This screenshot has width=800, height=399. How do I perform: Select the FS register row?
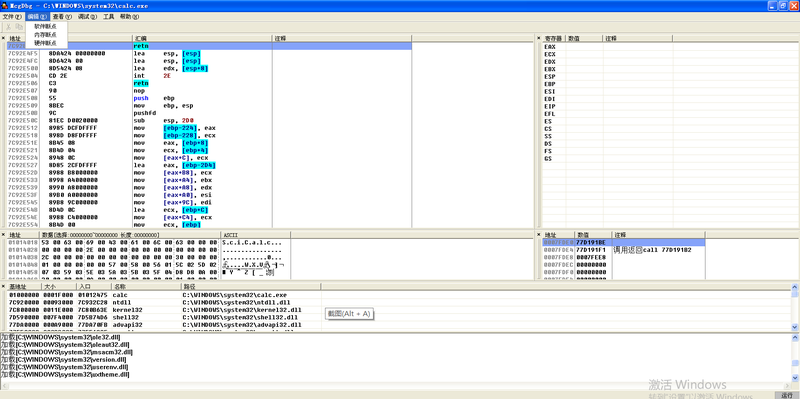(607, 151)
